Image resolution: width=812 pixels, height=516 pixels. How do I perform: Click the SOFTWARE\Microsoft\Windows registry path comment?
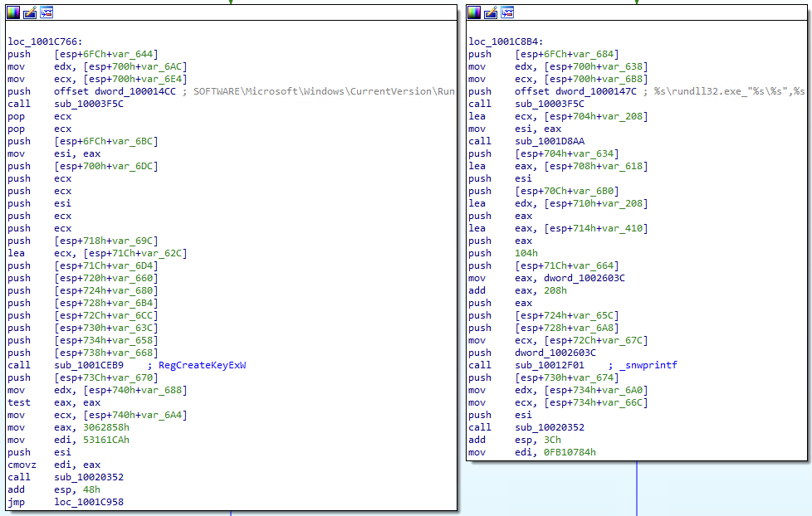point(324,91)
